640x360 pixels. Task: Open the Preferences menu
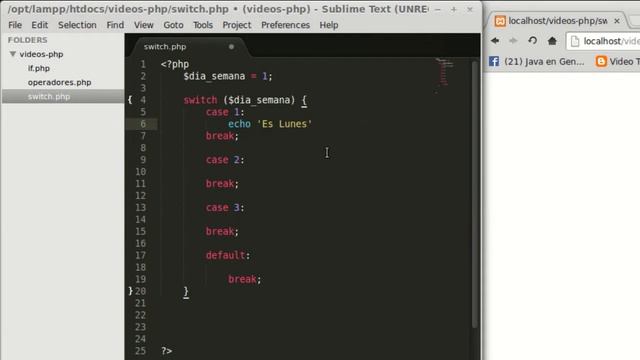[285, 25]
